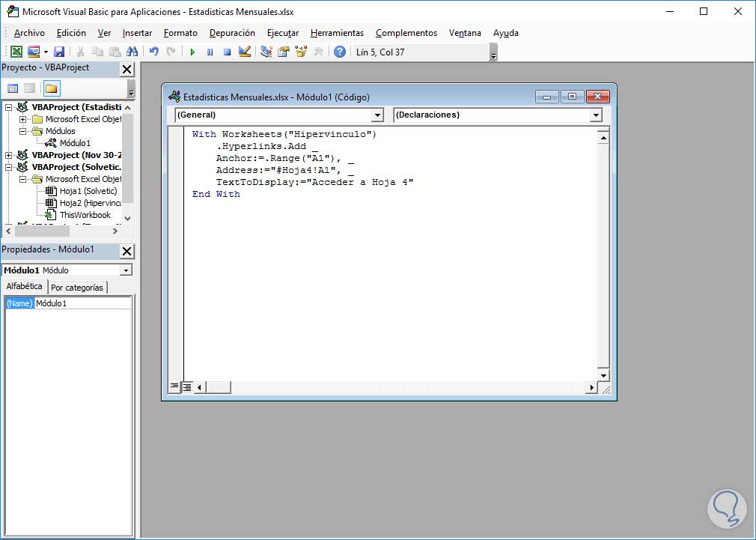
Task: Click the End With code line
Action: [216, 194]
